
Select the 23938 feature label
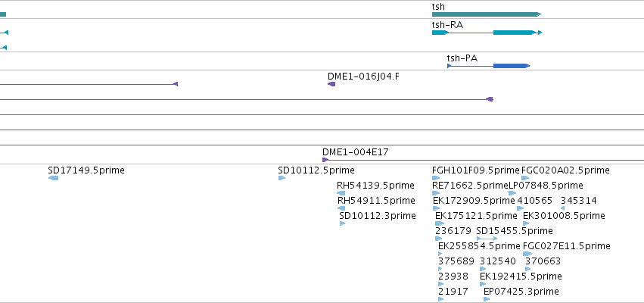tap(453, 276)
